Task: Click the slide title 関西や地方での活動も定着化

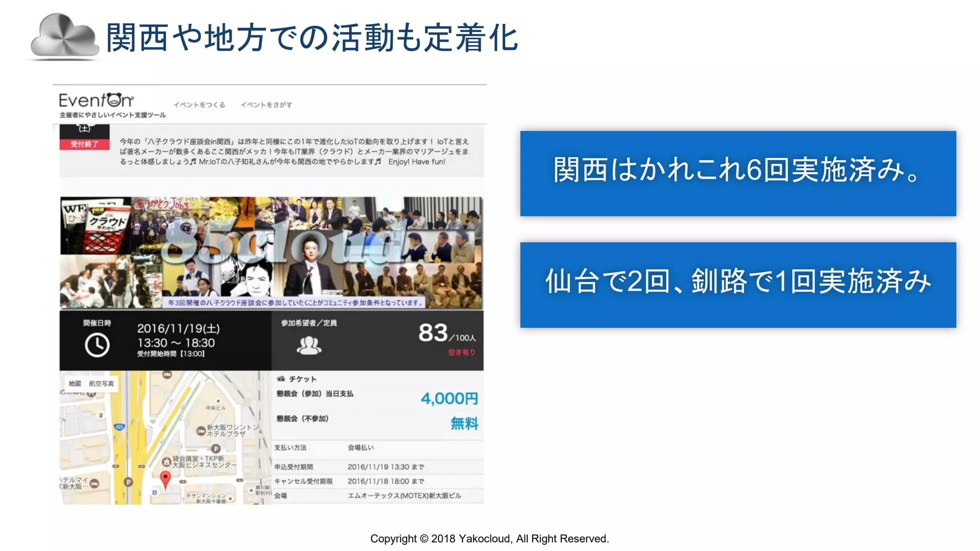Action: point(312,37)
